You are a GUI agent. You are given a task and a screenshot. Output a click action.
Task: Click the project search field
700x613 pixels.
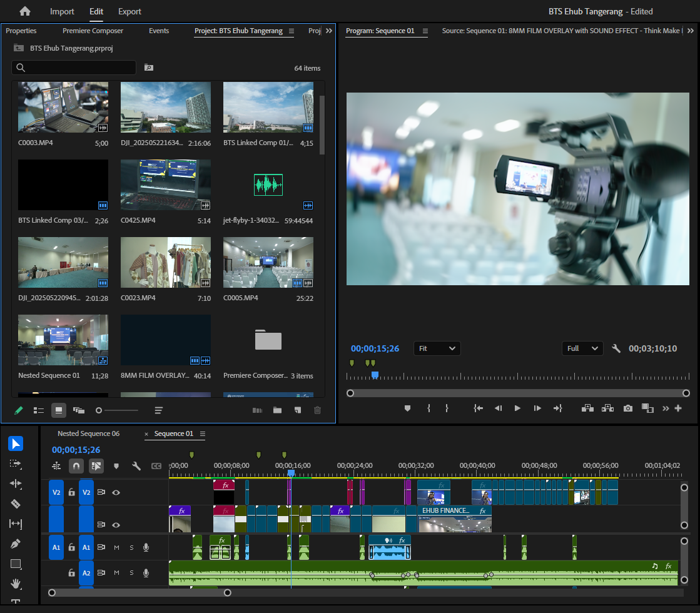[x=74, y=68]
